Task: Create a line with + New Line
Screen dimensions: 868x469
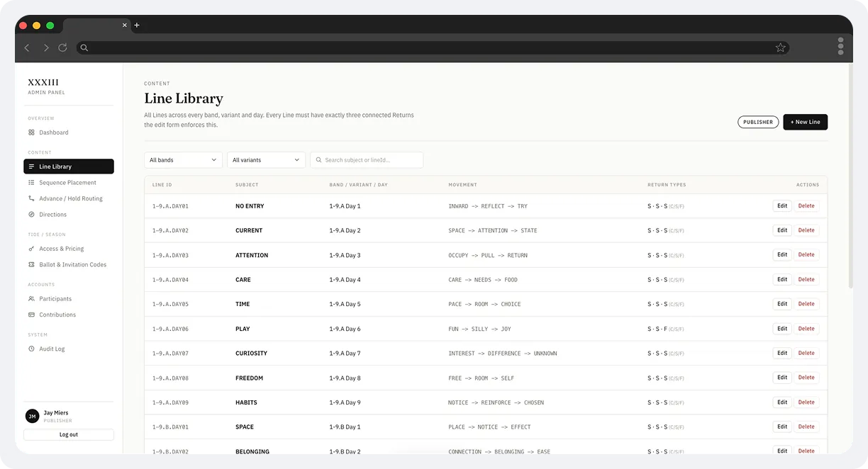Action: click(x=805, y=122)
